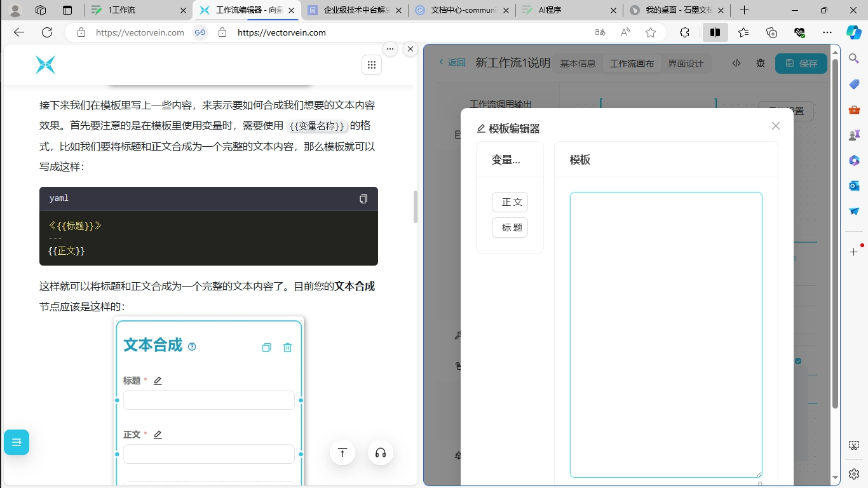Refresh the current page
868x488 pixels.
(47, 32)
